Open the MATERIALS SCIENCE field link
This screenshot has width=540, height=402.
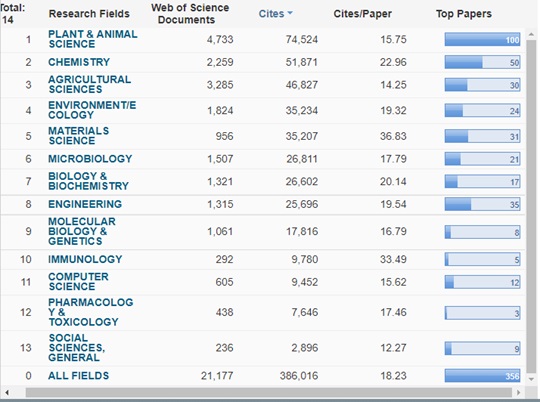point(79,136)
